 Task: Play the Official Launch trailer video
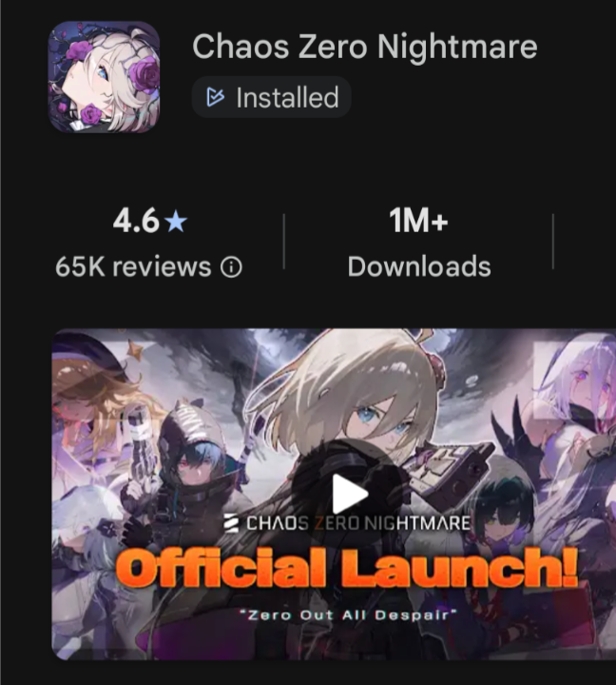coord(350,494)
